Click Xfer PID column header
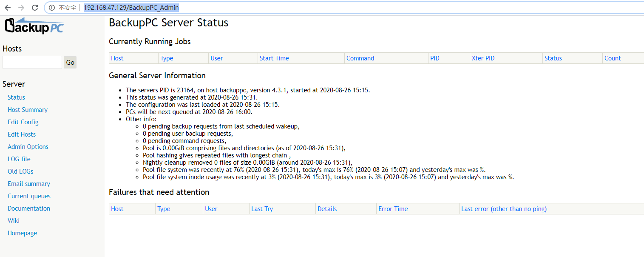The image size is (644, 257). tap(483, 58)
